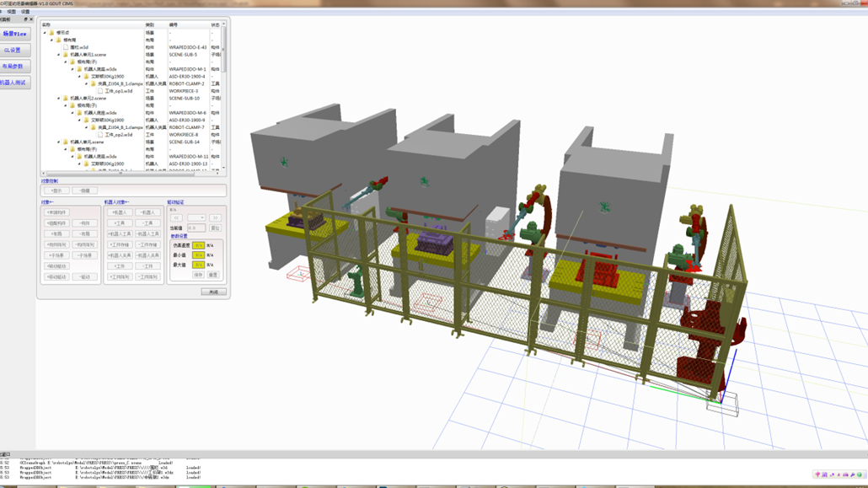Select the WRAPED3DO-E-43 cell
The image size is (868, 488).
(x=188, y=47)
